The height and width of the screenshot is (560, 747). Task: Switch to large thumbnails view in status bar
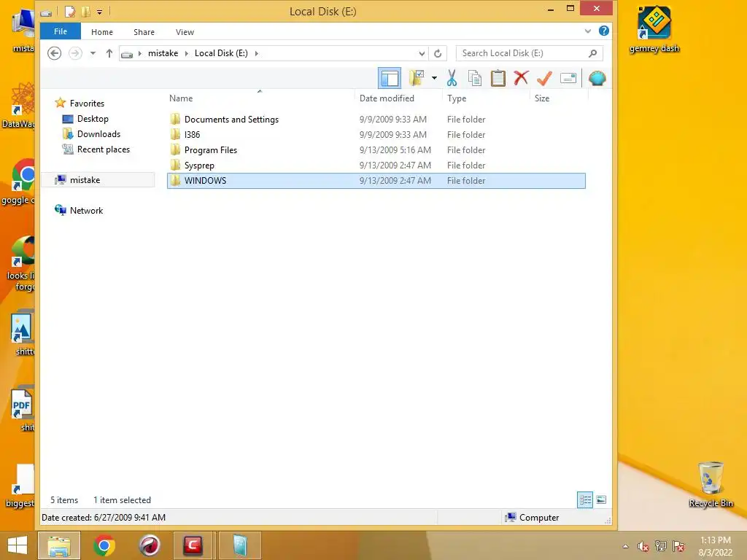[601, 499]
